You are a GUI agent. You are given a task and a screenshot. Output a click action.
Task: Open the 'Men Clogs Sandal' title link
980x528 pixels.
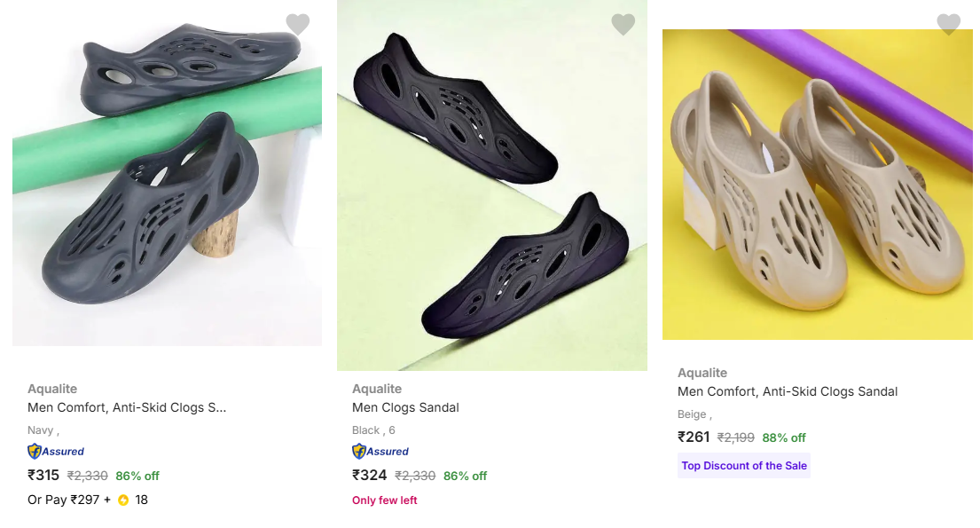405,407
